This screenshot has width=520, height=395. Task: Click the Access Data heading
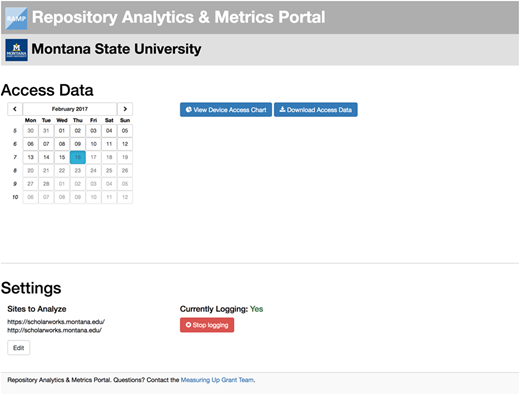pyautogui.click(x=47, y=90)
